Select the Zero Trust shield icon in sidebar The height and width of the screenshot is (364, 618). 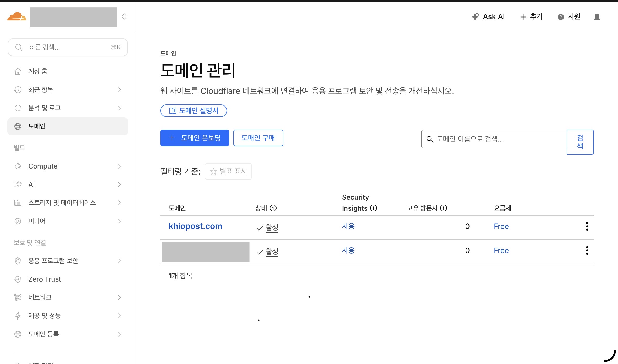[x=18, y=279]
